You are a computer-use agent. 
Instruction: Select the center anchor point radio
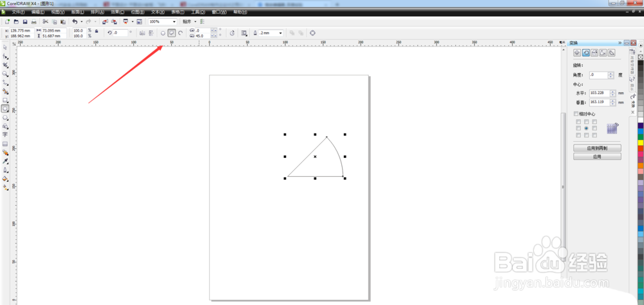(x=586, y=128)
